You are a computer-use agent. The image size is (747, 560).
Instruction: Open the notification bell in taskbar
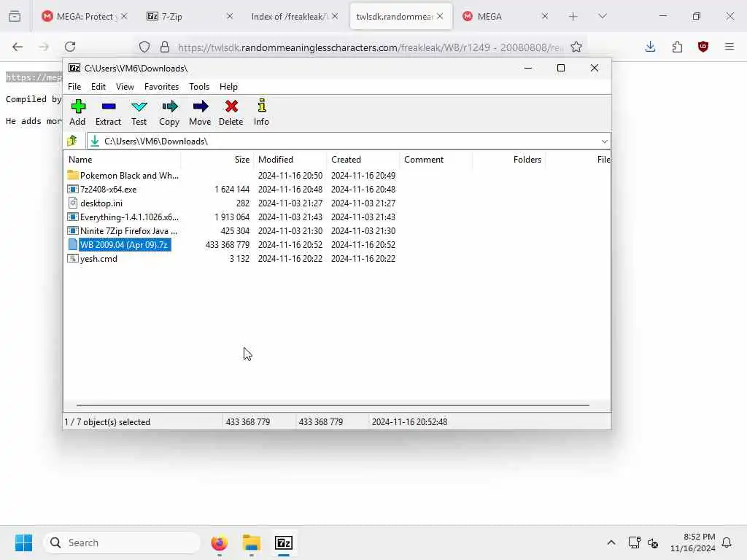727,542
